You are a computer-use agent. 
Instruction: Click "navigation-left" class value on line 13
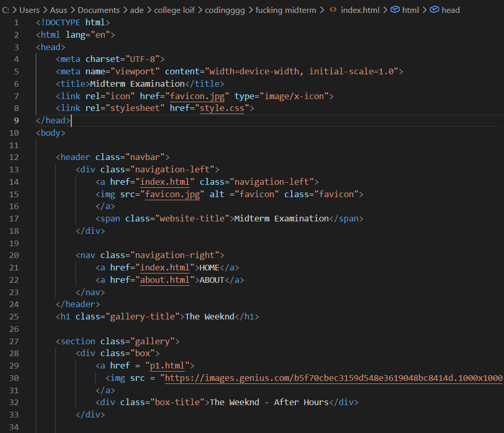click(172, 170)
